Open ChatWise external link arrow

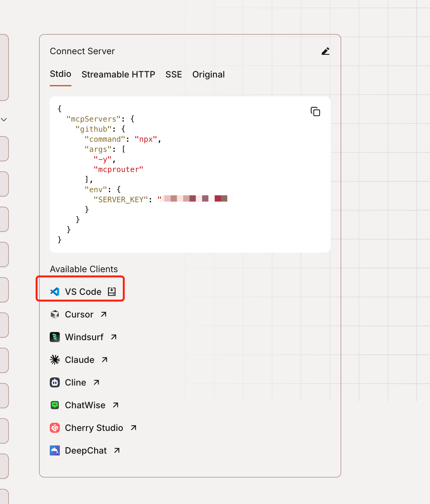click(116, 405)
